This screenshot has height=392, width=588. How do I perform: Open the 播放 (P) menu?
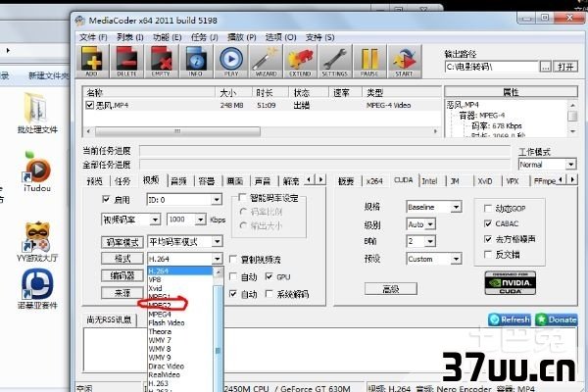point(242,37)
